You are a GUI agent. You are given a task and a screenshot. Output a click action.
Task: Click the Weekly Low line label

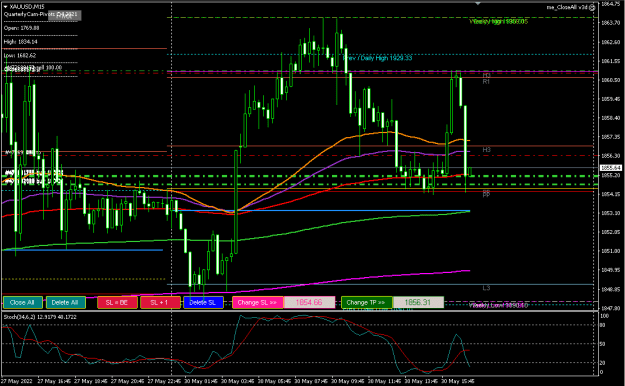(x=498, y=305)
